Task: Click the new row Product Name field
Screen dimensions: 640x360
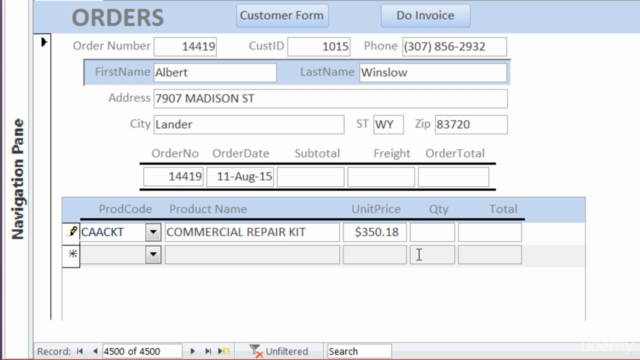Action: [x=252, y=255]
